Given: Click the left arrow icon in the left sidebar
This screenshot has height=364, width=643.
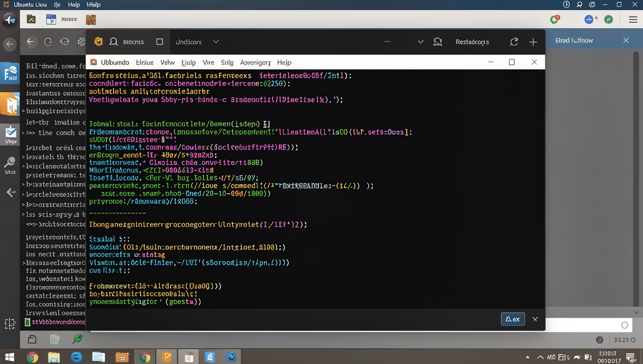Looking at the screenshot, I should (11, 193).
